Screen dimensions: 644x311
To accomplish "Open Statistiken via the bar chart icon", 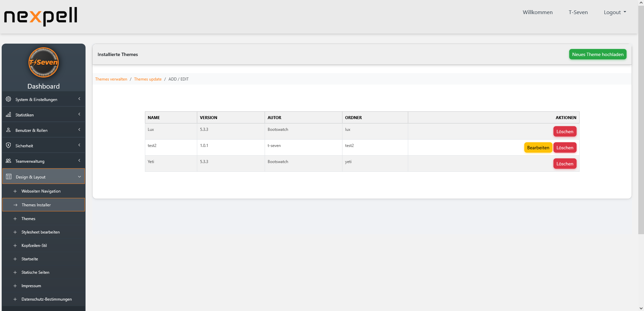I will 8,114.
